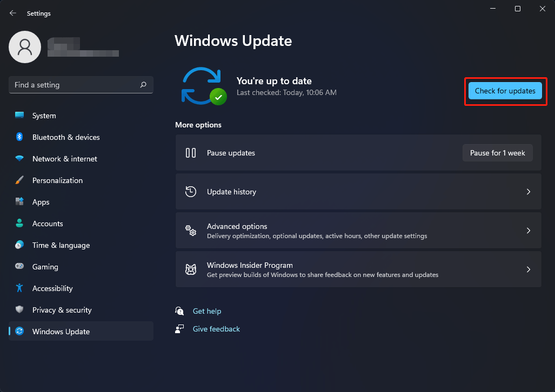Expand the Update history section
This screenshot has width=555, height=392.
(x=528, y=192)
